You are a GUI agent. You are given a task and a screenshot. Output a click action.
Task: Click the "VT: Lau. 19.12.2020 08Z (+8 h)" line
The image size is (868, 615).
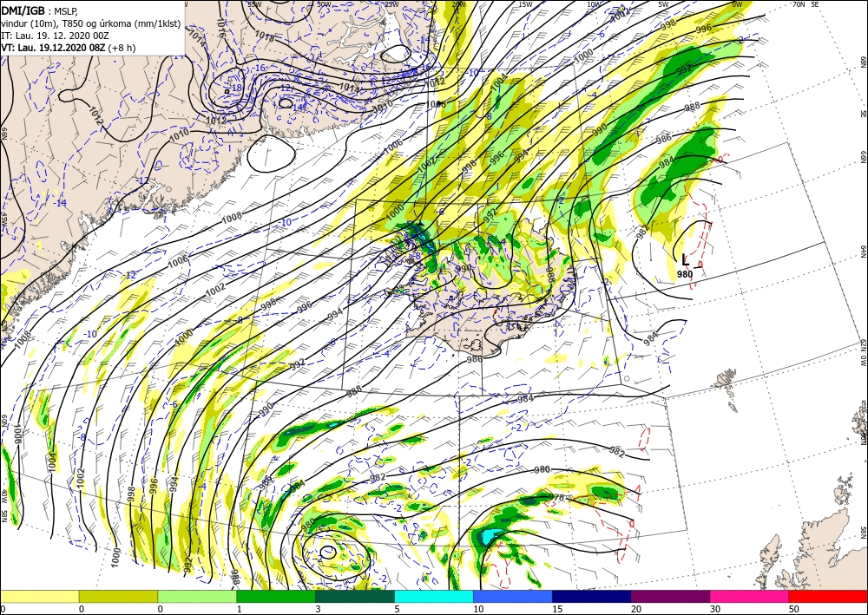[68, 48]
